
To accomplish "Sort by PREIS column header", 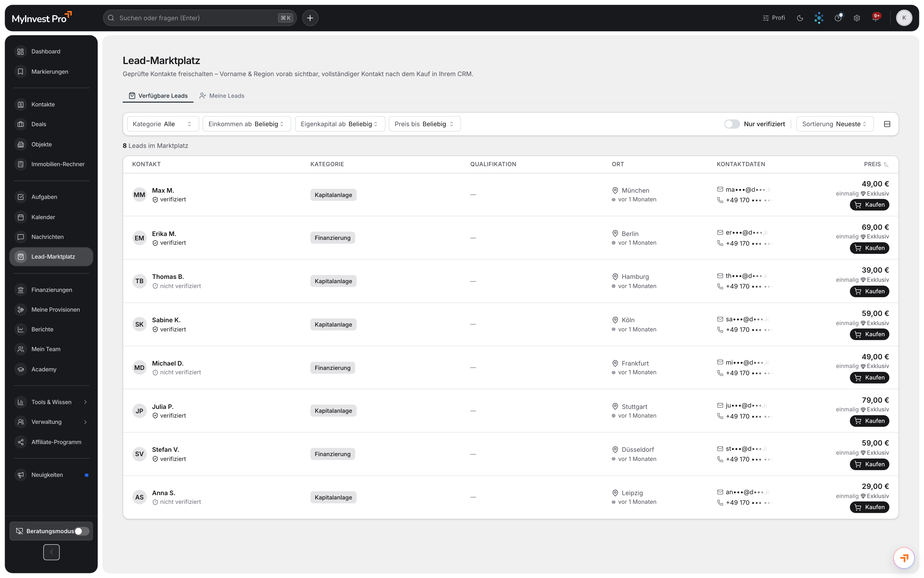I will coord(876,164).
